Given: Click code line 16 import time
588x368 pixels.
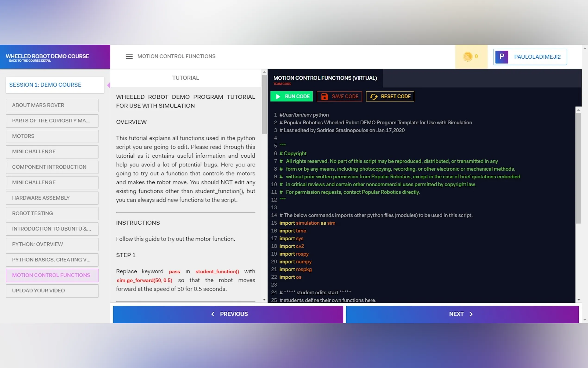Looking at the screenshot, I should [293, 231].
